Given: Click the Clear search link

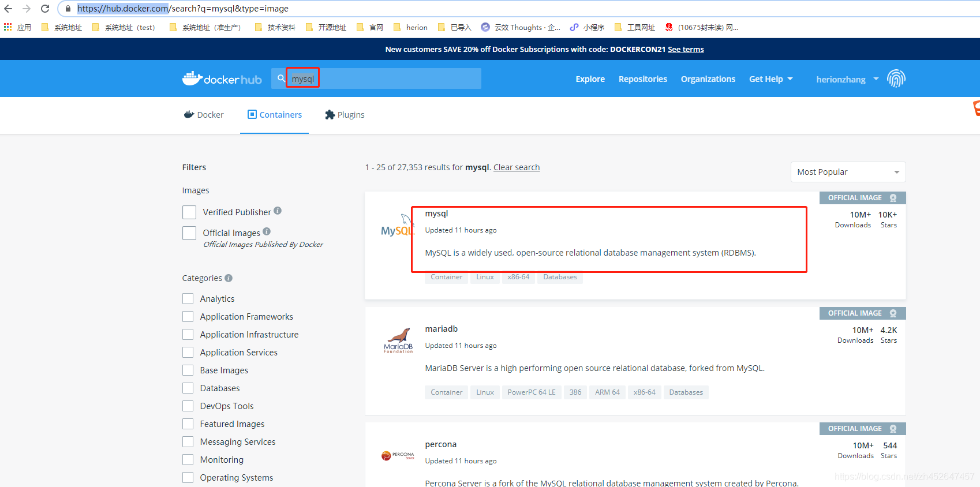Looking at the screenshot, I should (x=517, y=167).
